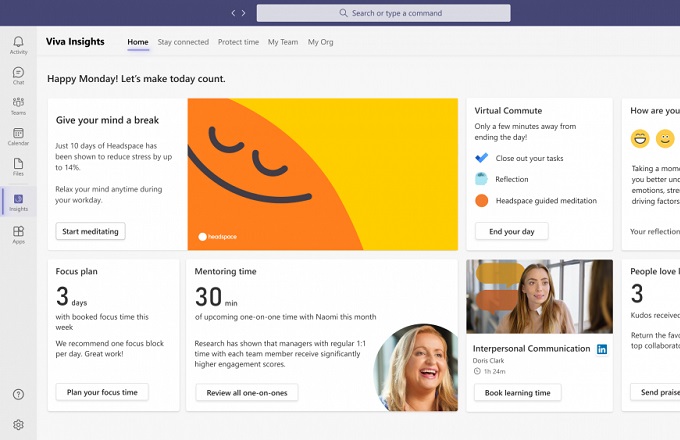Click the checkmark icon beside Close out your tasks

481,158
